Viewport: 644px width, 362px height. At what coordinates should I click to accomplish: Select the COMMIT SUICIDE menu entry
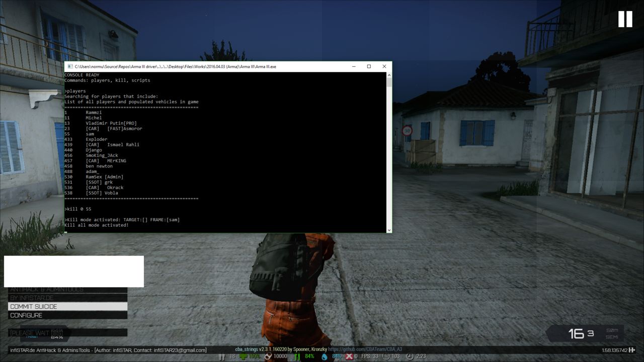click(x=67, y=307)
